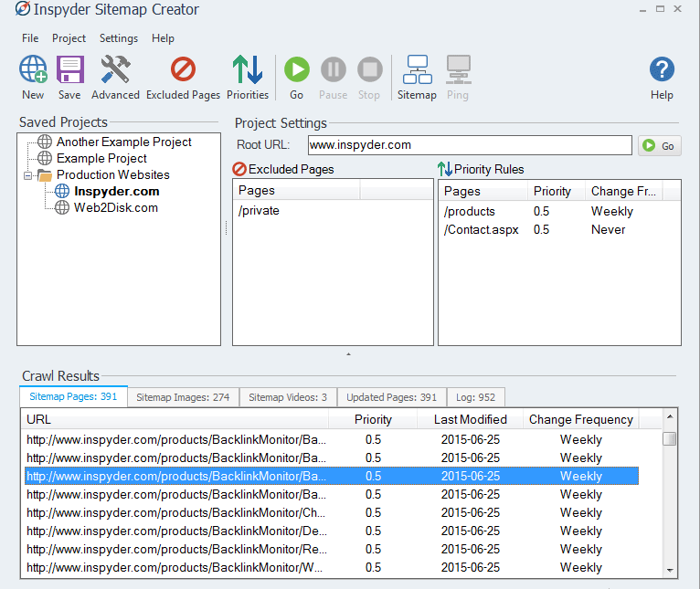Start the crawl with the toolbar Go icon
The width and height of the screenshot is (700, 589).
(x=296, y=70)
